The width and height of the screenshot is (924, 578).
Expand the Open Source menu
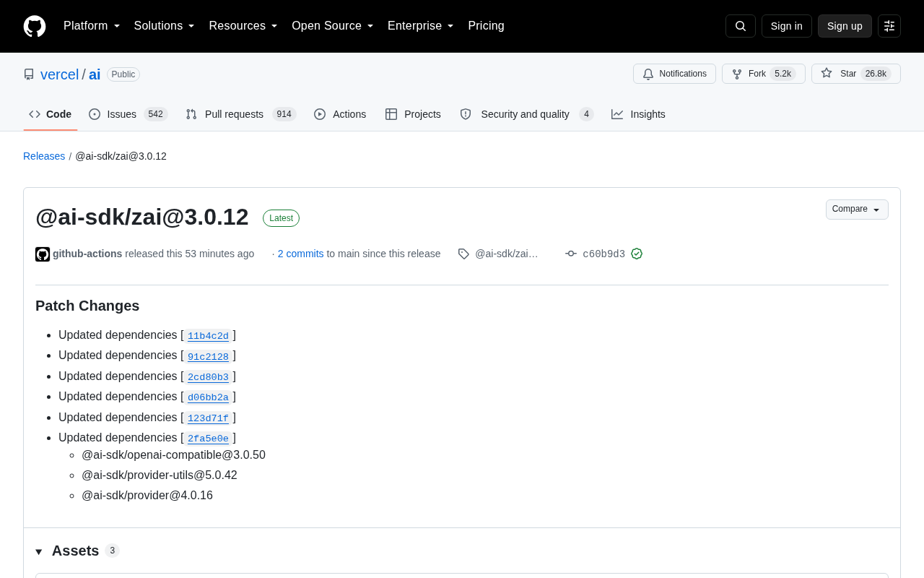click(333, 26)
